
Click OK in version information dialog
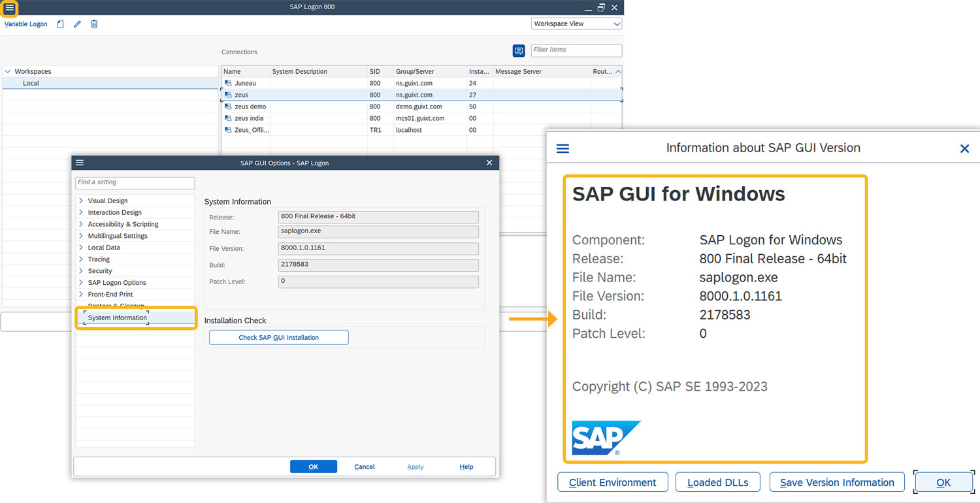pos(943,482)
